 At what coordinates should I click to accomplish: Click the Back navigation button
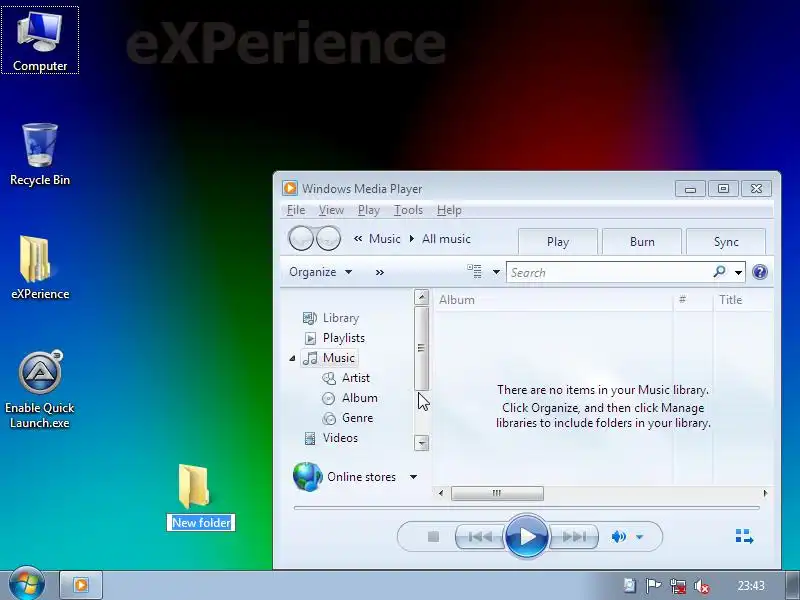[301, 238]
